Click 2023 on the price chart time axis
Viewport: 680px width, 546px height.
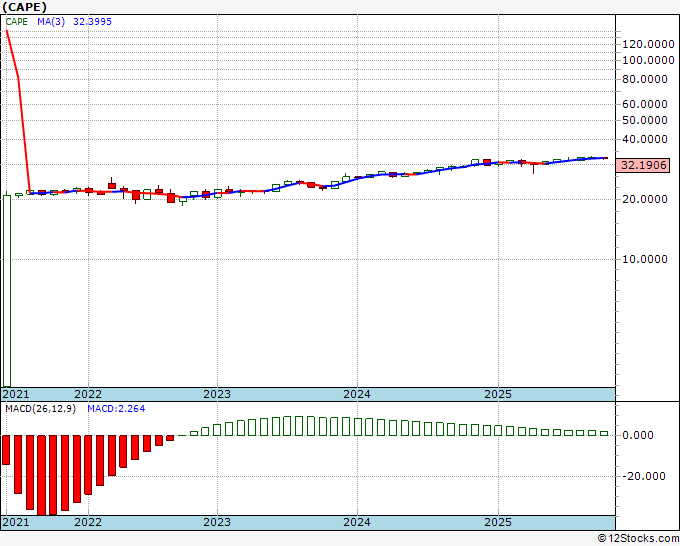click(217, 394)
